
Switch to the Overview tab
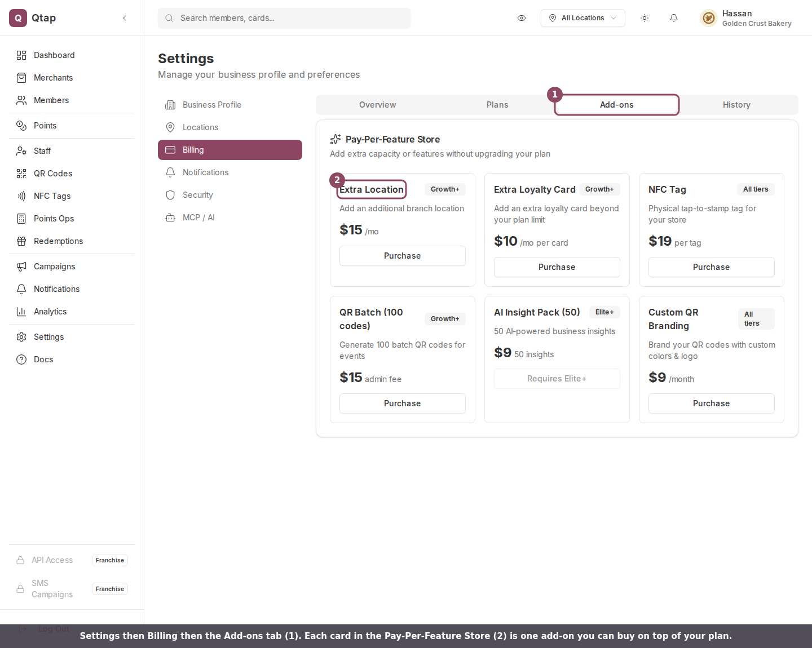point(378,105)
